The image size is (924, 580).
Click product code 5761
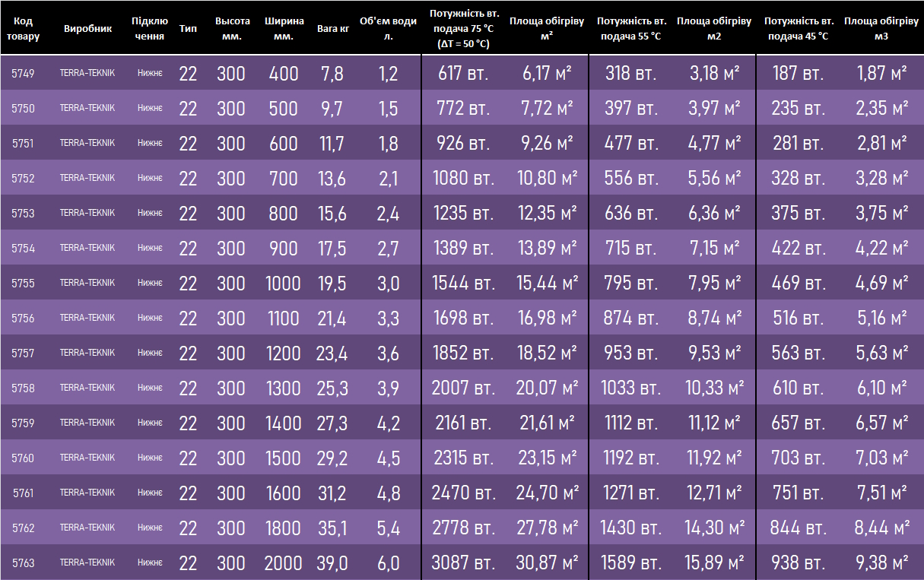[23, 493]
